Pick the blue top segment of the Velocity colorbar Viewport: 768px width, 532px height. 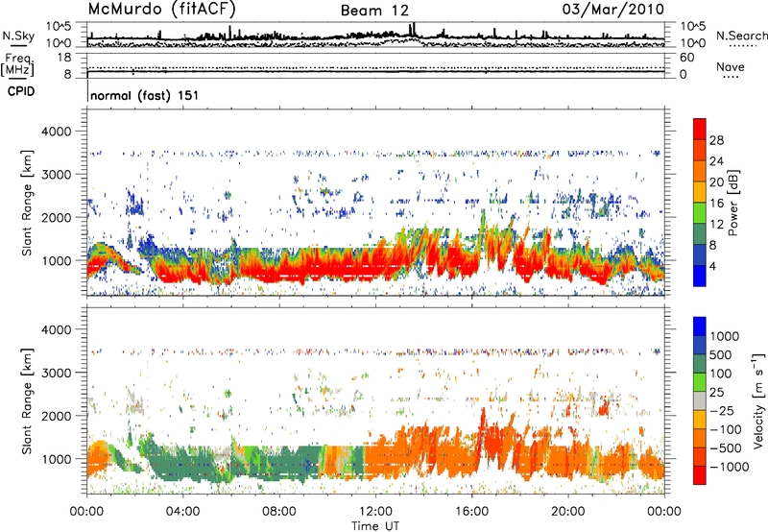click(x=700, y=326)
